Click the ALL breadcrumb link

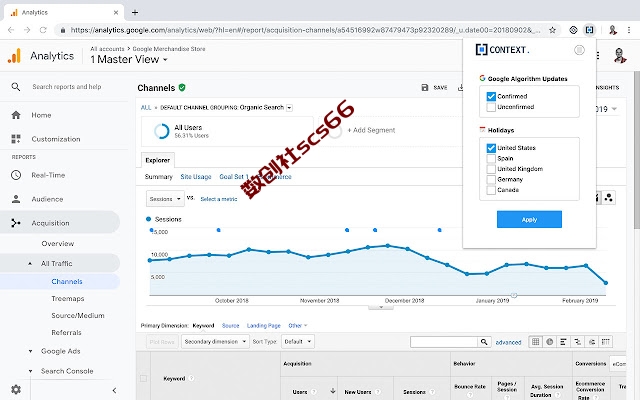click(146, 108)
